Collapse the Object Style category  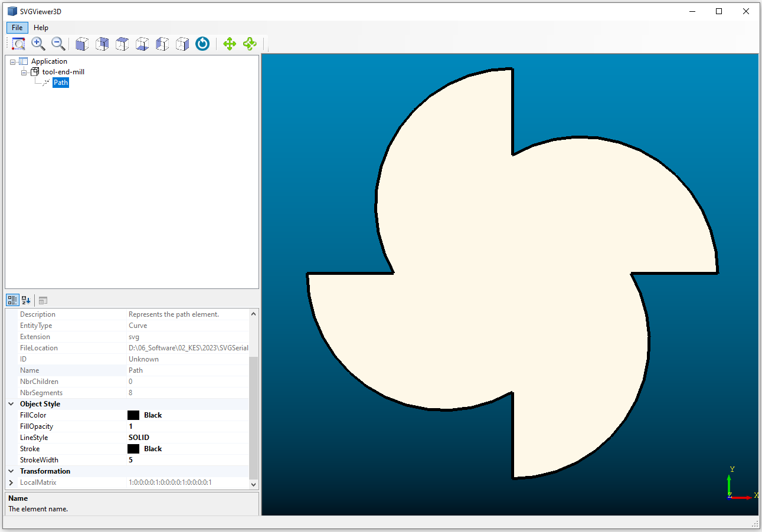point(11,404)
